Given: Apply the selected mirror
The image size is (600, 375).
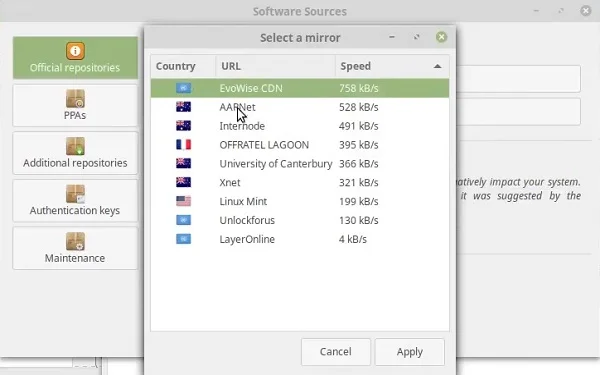Looking at the screenshot, I should (x=409, y=352).
